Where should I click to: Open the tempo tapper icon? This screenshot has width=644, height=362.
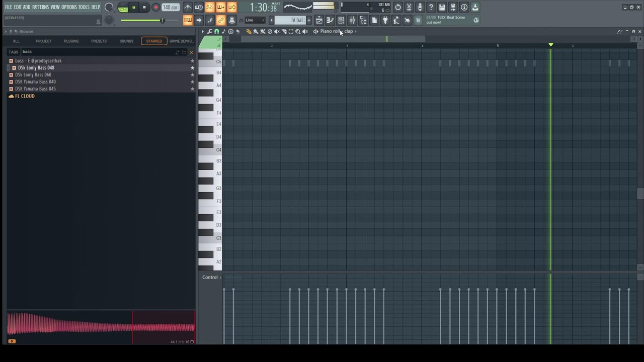point(396,20)
